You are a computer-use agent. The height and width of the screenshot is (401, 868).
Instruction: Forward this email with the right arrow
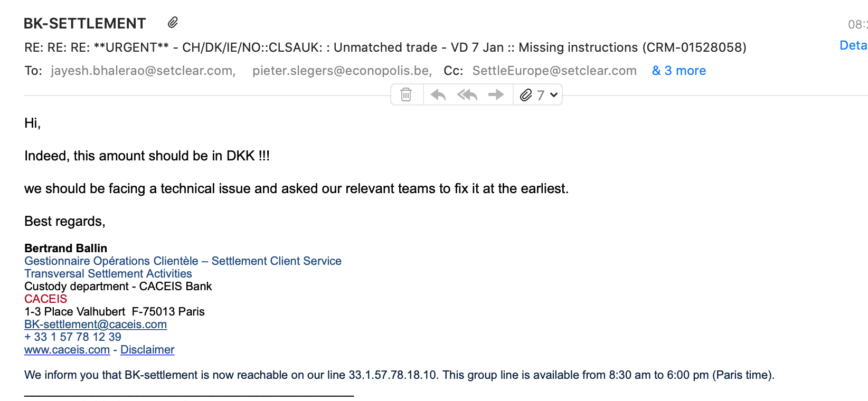[x=496, y=95]
